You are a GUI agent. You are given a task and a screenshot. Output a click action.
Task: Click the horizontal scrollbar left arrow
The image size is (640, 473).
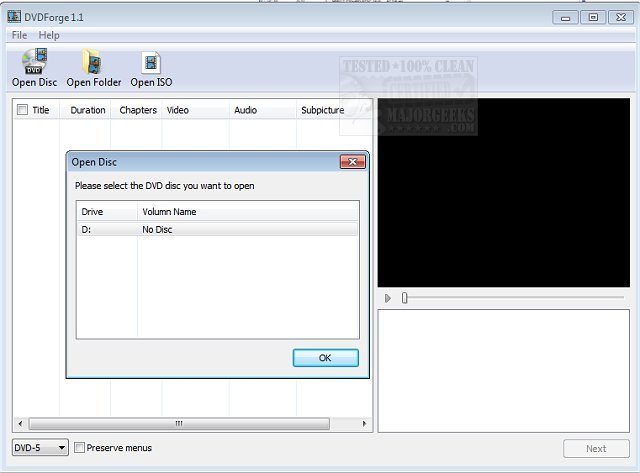tap(20, 424)
